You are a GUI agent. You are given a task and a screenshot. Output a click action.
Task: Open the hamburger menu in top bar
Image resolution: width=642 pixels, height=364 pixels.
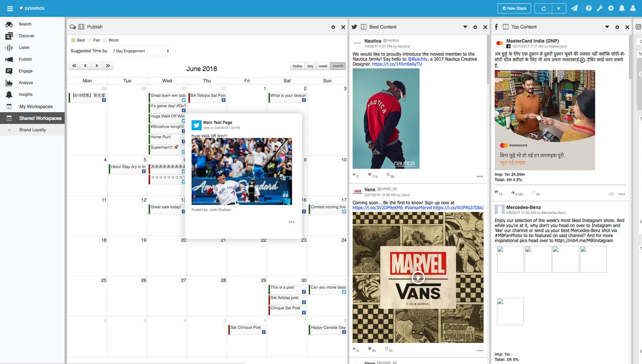tap(10, 9)
